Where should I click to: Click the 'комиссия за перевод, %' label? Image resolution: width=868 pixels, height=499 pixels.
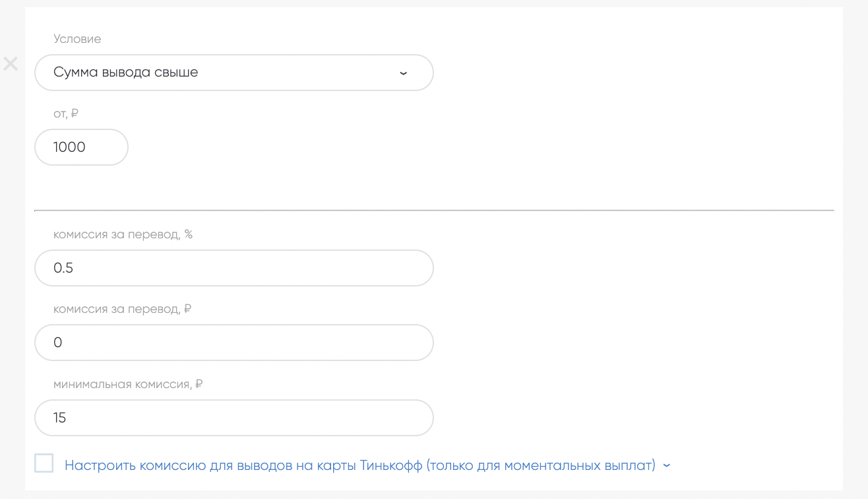click(x=123, y=234)
